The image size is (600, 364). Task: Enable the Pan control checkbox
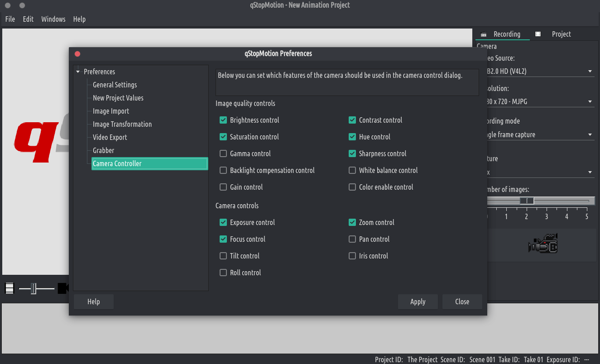click(352, 239)
